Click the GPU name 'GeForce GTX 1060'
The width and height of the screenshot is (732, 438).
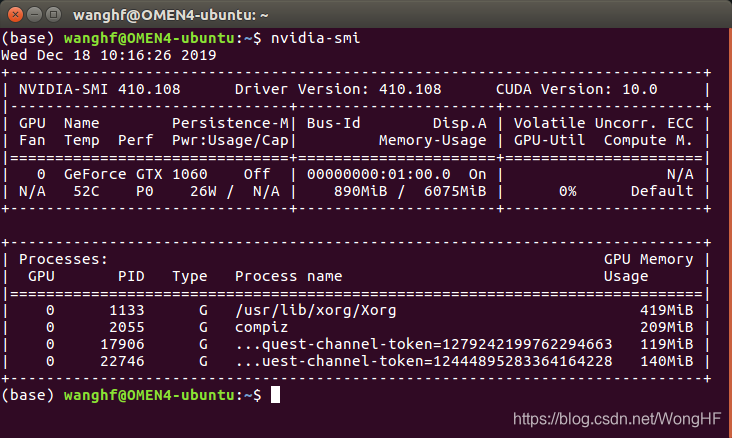[136, 174]
